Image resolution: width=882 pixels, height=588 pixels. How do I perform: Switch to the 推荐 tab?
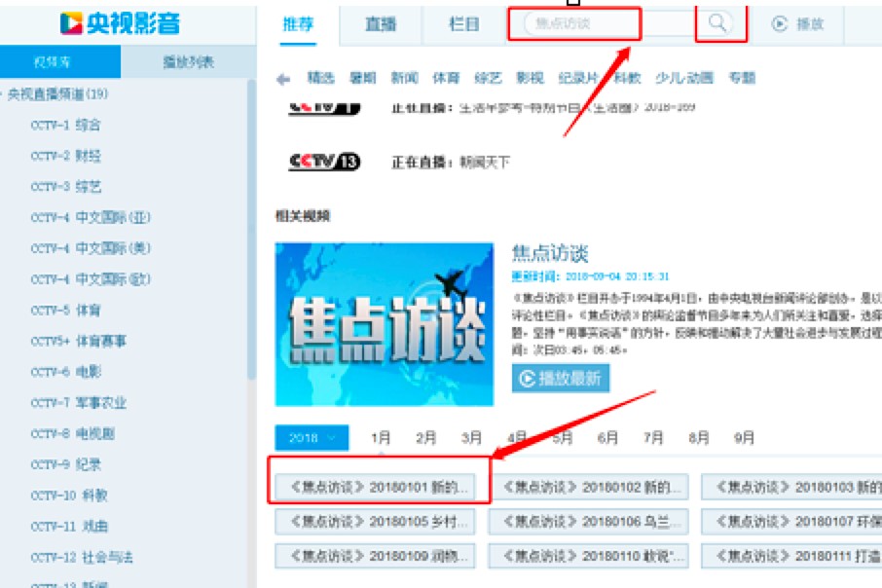pyautogui.click(x=298, y=24)
